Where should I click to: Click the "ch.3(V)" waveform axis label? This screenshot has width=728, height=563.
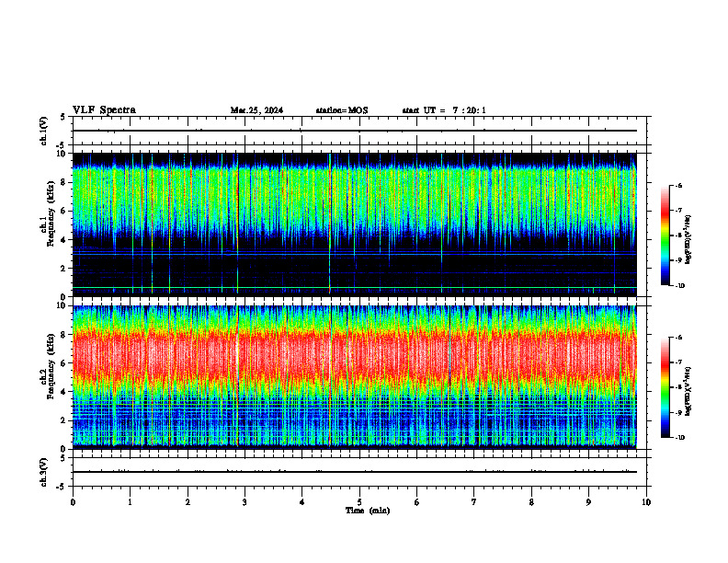pos(44,472)
